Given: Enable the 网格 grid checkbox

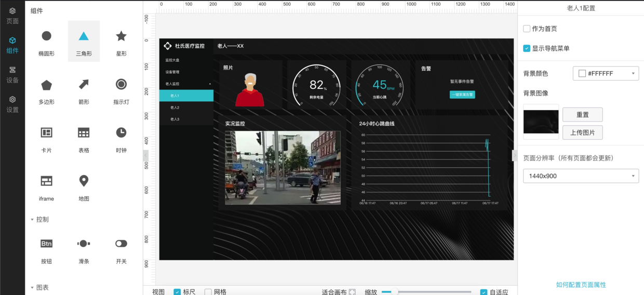Looking at the screenshot, I should click(x=208, y=292).
